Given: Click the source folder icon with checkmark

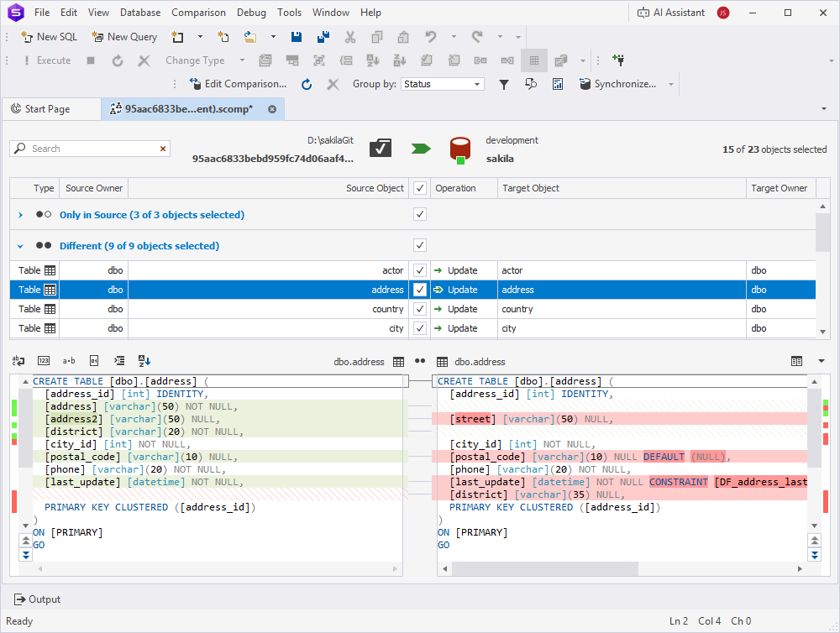Looking at the screenshot, I should tap(381, 149).
